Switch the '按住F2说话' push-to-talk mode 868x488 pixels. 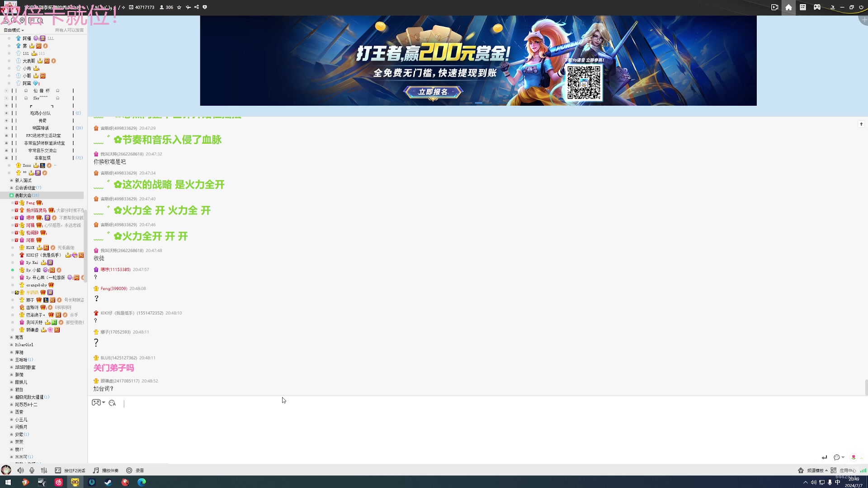point(70,470)
